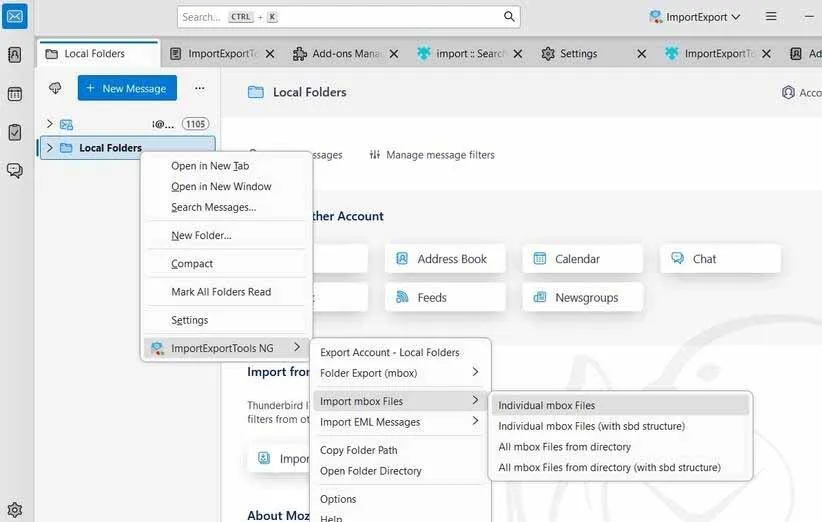The height and width of the screenshot is (522, 822).
Task: Expand the mail account with 1105 unread
Action: click(49, 124)
